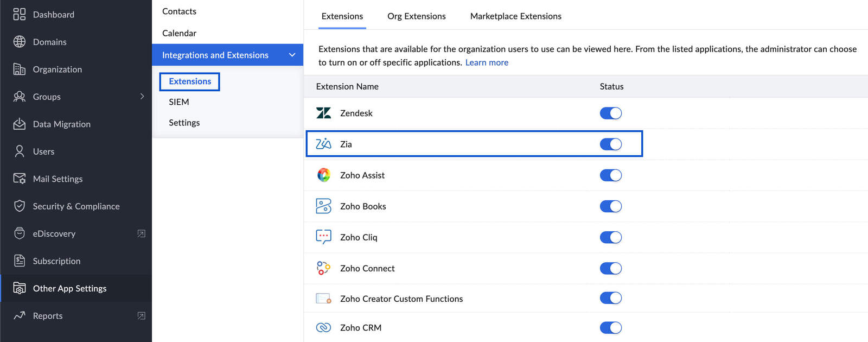This screenshot has width=868, height=342.
Task: Open Security & Compliance in the sidebar
Action: [x=76, y=206]
